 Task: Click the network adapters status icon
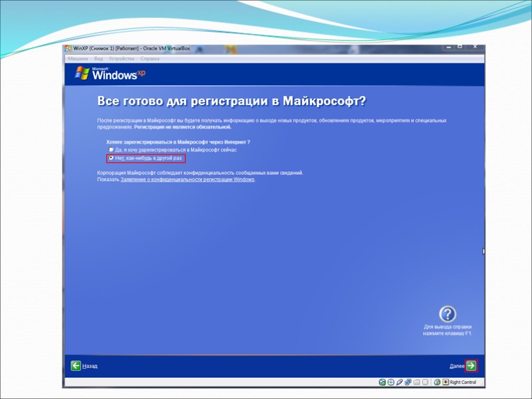click(408, 382)
